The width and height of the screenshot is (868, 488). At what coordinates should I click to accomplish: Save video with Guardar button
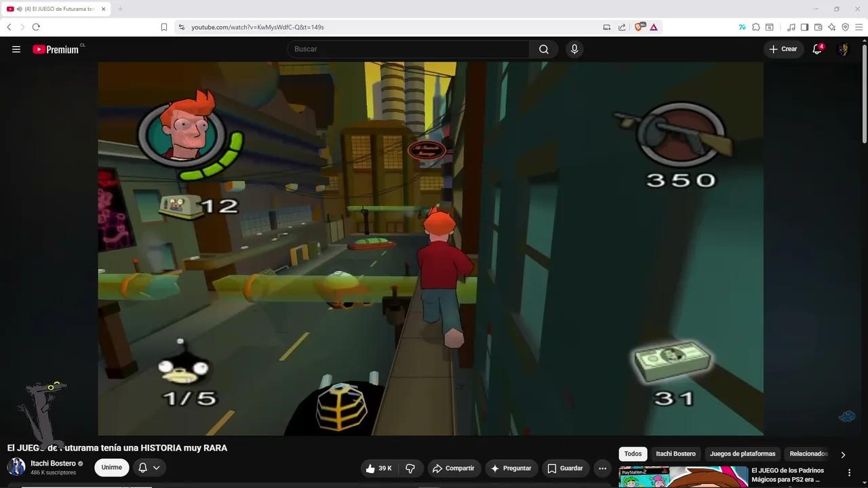tap(566, 468)
